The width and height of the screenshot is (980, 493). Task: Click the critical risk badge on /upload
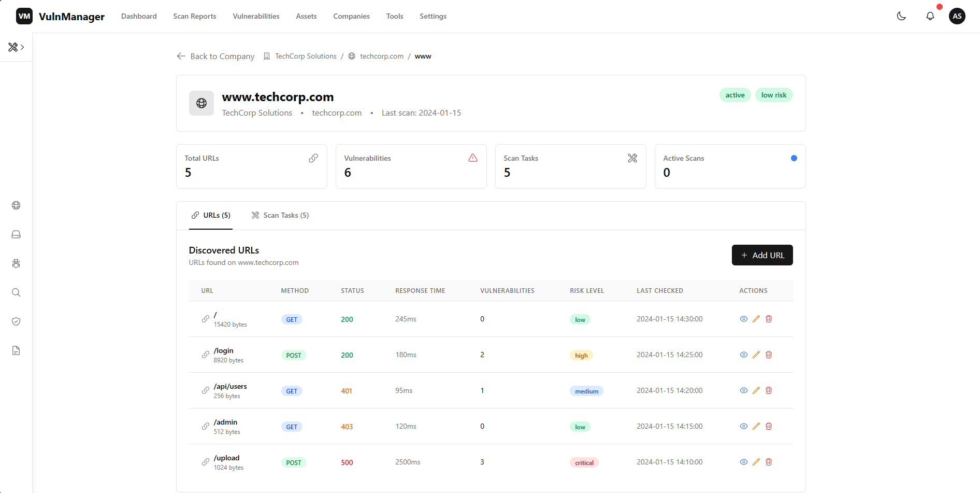tap(584, 462)
